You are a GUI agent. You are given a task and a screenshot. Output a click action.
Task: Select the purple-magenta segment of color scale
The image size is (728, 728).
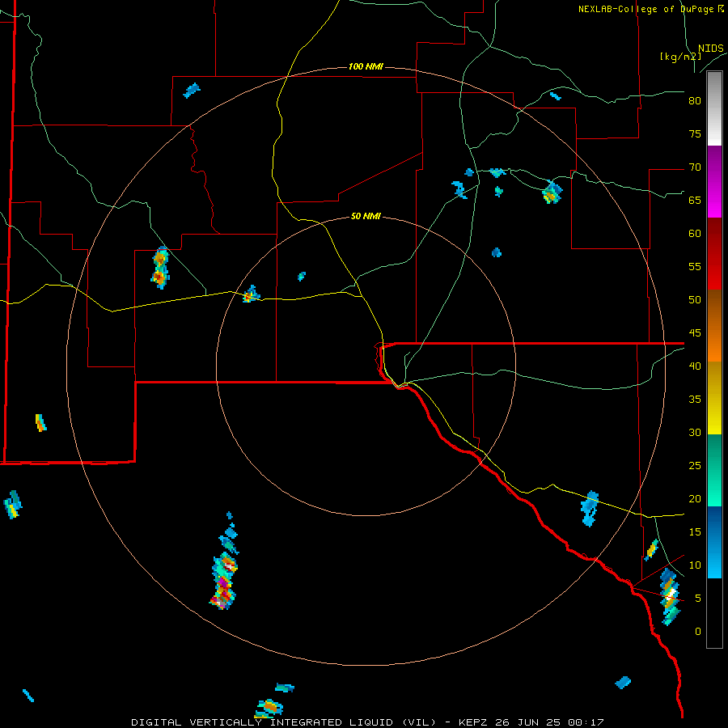714,181
